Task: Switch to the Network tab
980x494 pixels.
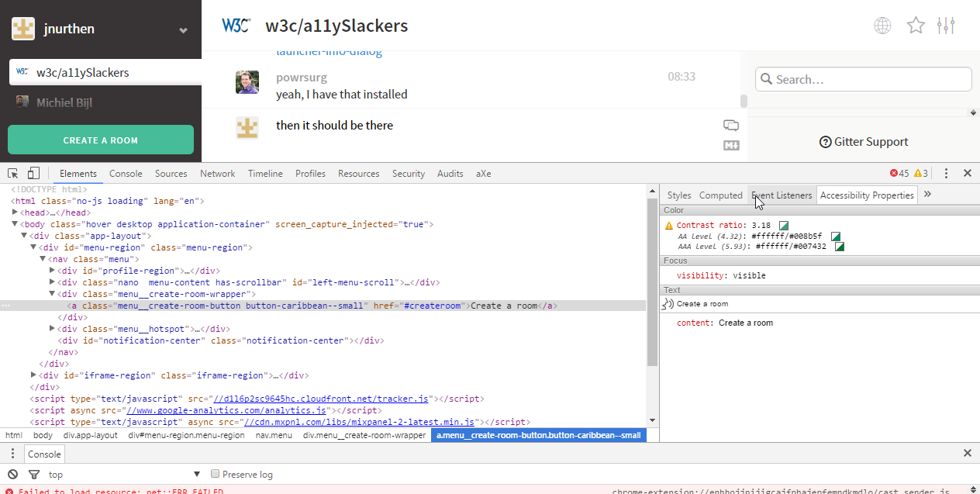Action: coord(217,174)
